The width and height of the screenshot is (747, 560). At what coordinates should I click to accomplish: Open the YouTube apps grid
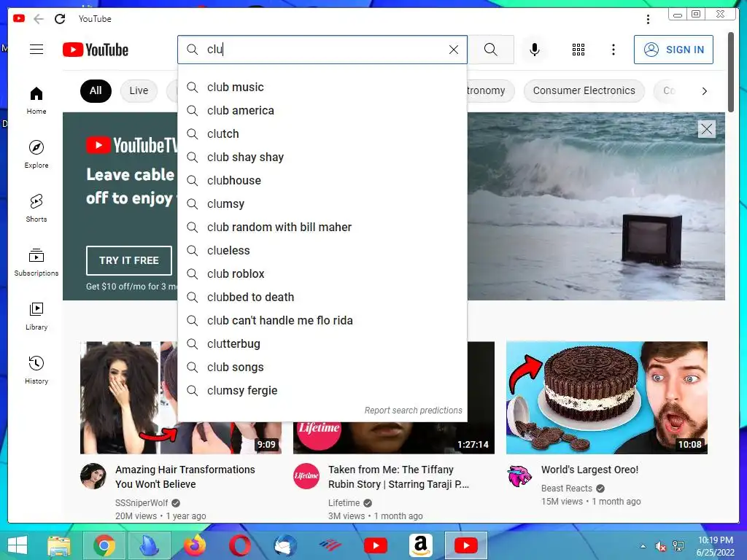(578, 50)
